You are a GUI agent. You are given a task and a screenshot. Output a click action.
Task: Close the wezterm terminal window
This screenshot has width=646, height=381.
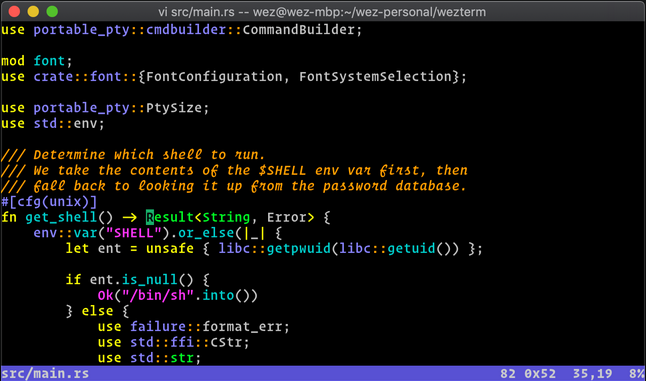[14, 12]
